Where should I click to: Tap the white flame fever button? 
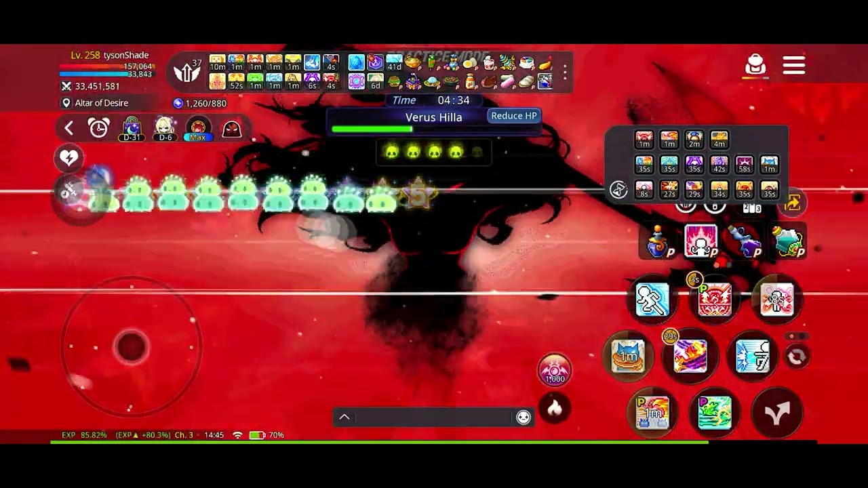coord(555,408)
